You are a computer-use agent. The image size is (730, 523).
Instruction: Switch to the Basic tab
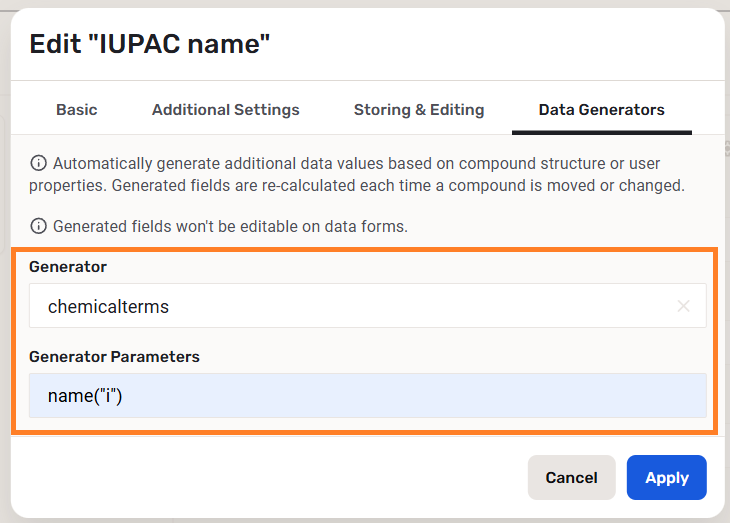77,109
